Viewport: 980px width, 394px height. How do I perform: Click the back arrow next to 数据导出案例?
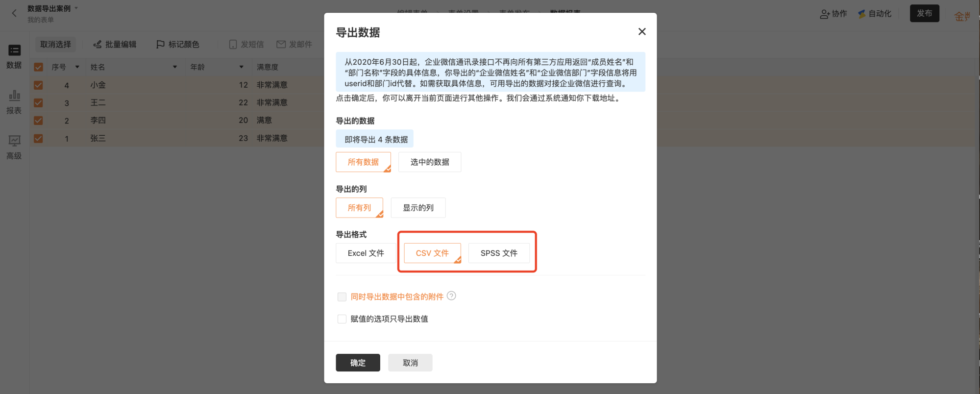(x=14, y=13)
